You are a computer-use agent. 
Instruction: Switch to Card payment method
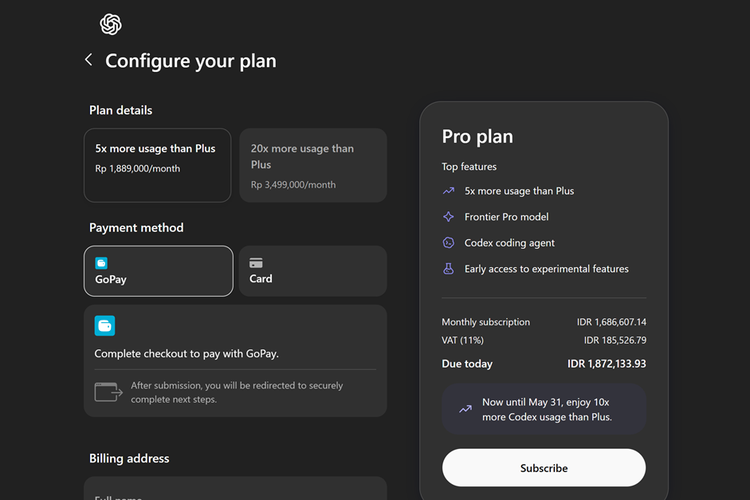(x=313, y=271)
